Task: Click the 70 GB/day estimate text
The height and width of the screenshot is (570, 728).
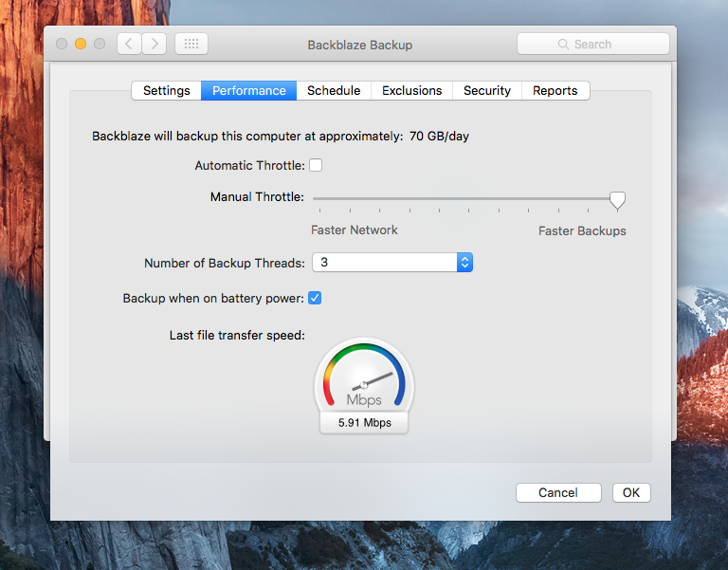Action: [439, 137]
